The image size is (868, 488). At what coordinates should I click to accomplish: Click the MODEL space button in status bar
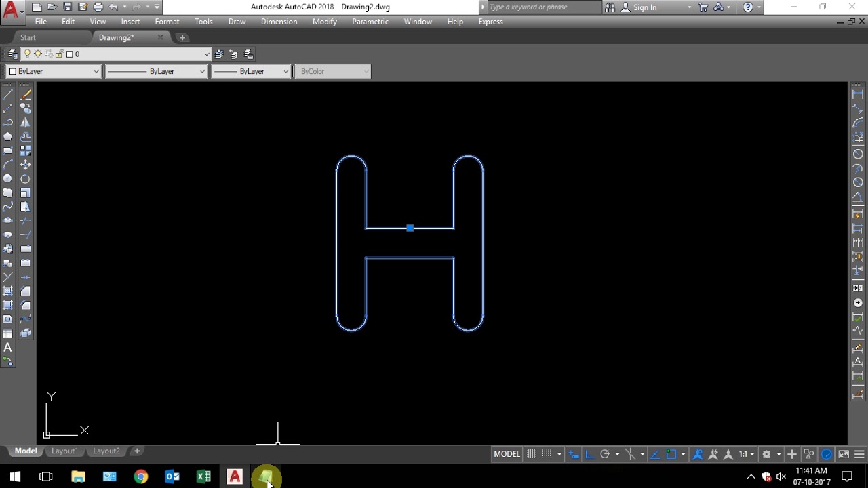point(507,454)
